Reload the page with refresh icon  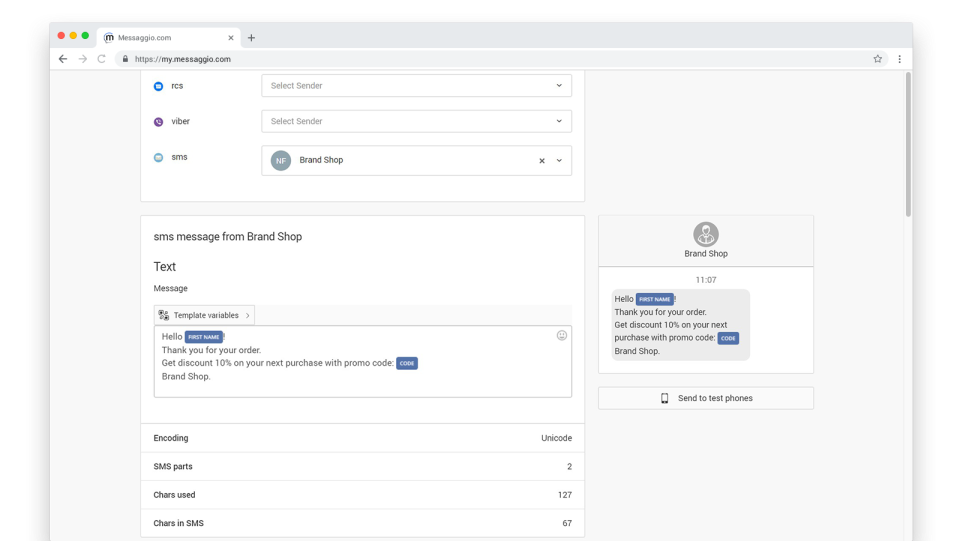(x=102, y=59)
